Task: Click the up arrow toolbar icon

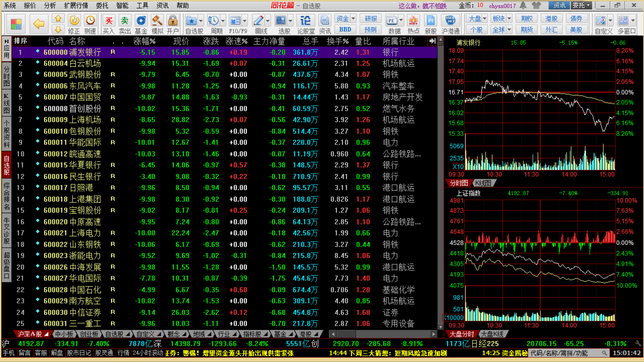Action: pyautogui.click(x=58, y=19)
